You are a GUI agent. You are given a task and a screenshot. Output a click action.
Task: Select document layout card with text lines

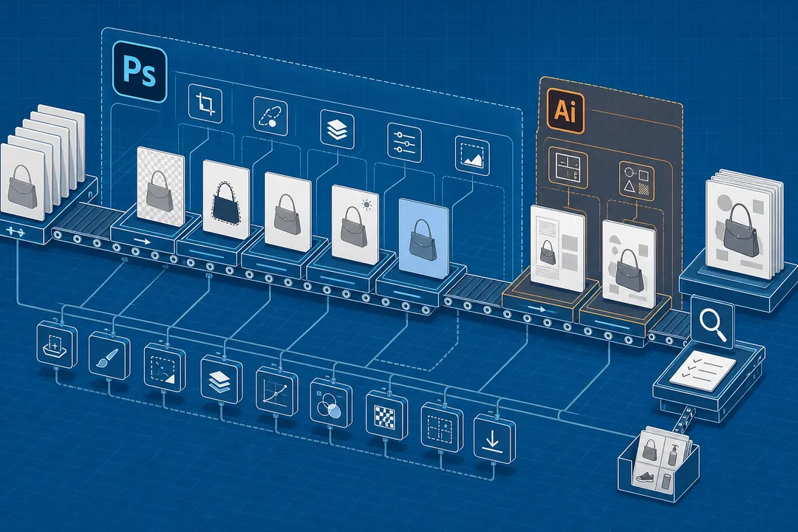tap(557, 249)
